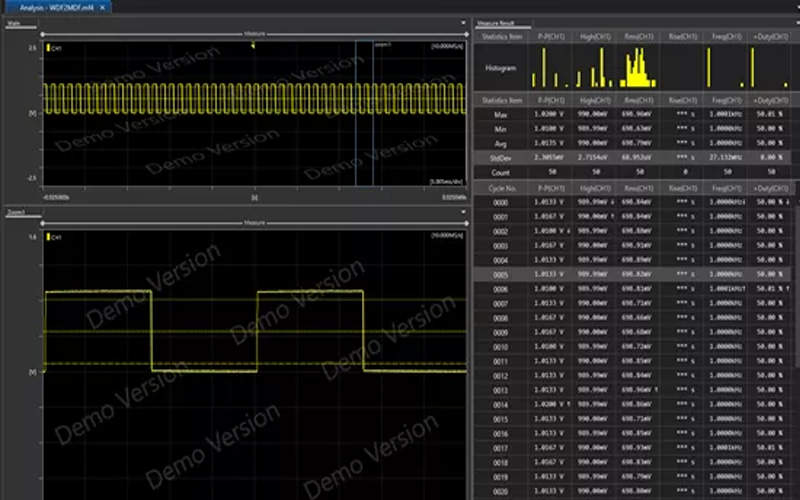Select cycle row 0002

pyautogui.click(x=633, y=231)
